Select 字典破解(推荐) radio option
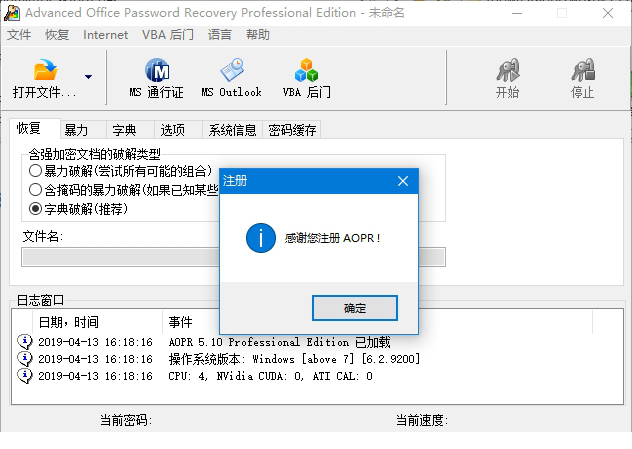 (x=35, y=209)
